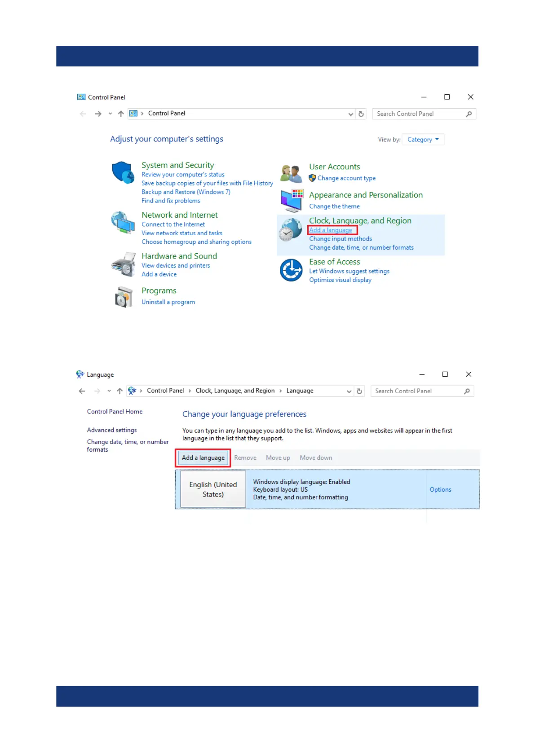Click the Remove button
The image size is (535, 756).
(x=245, y=458)
